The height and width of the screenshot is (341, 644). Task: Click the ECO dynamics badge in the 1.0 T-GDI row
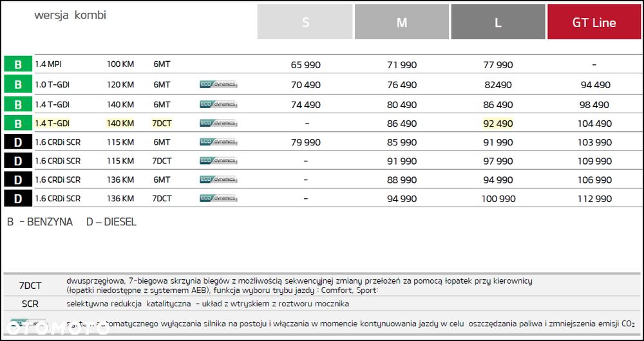218,84
